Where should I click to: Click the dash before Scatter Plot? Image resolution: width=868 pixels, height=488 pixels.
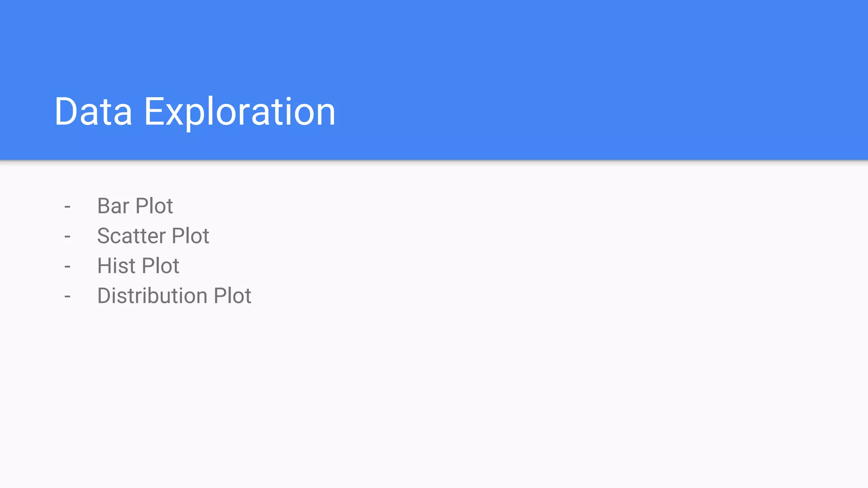[x=67, y=237]
